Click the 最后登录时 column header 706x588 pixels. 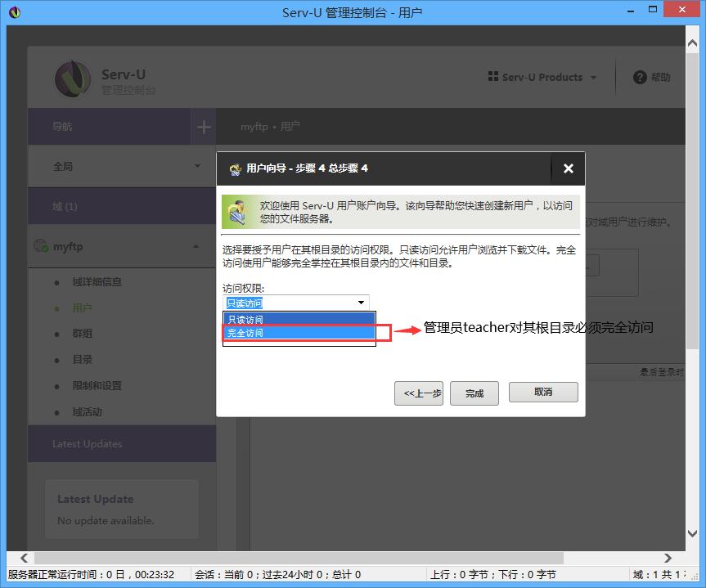pyautogui.click(x=662, y=372)
